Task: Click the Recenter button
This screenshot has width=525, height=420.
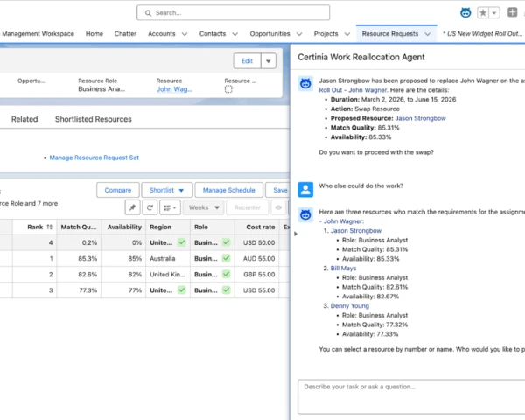Action: coord(247,207)
